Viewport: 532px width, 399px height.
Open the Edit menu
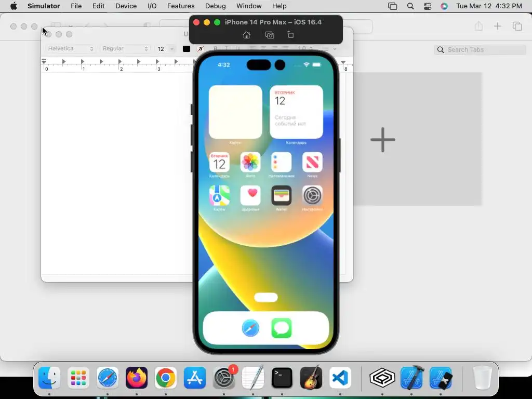(x=98, y=6)
